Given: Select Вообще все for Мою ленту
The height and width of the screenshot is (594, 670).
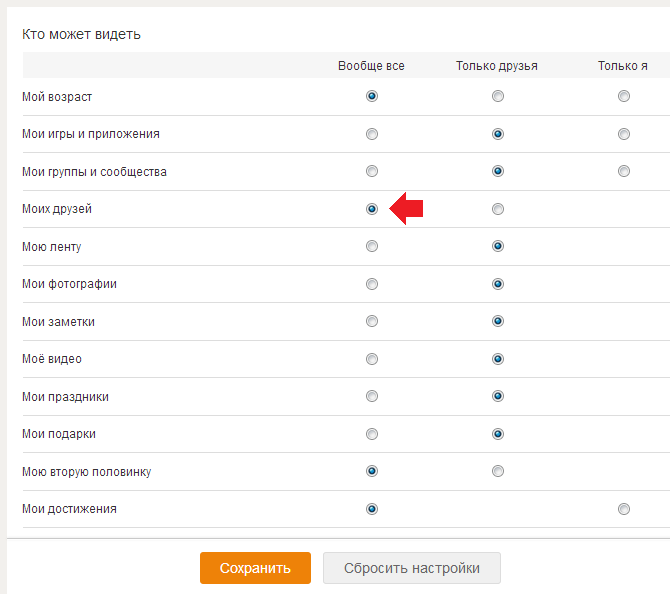Looking at the screenshot, I should (372, 246).
